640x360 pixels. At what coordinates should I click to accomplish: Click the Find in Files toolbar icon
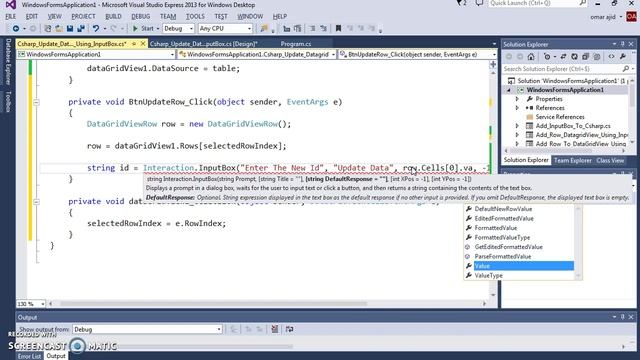point(264,29)
